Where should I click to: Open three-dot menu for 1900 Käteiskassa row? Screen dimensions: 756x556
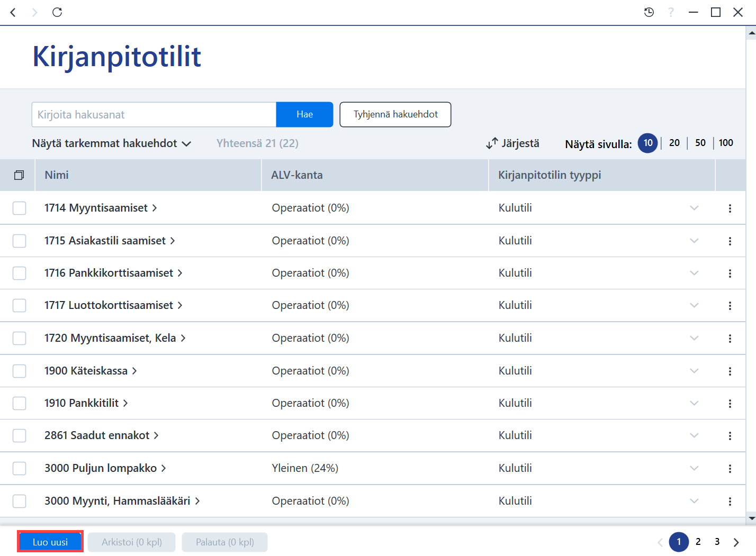click(x=730, y=371)
